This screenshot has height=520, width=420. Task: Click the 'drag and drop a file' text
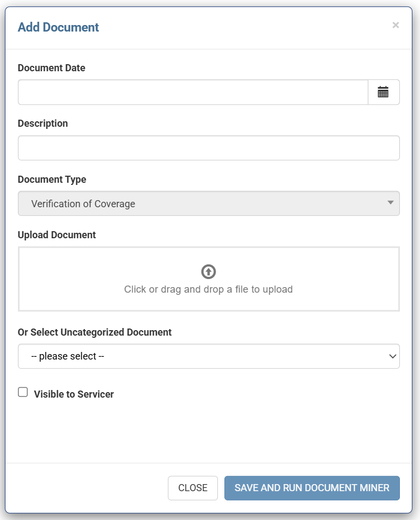209,289
